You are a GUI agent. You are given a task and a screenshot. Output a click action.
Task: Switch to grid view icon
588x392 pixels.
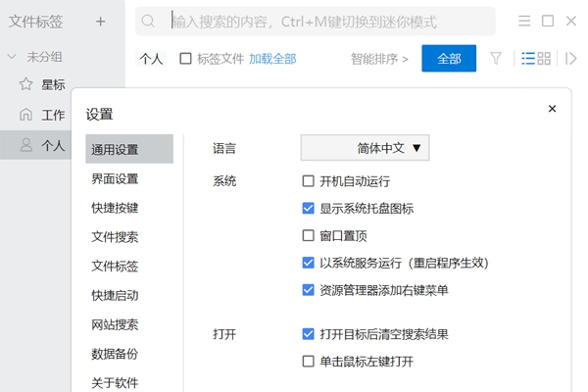[x=544, y=59]
